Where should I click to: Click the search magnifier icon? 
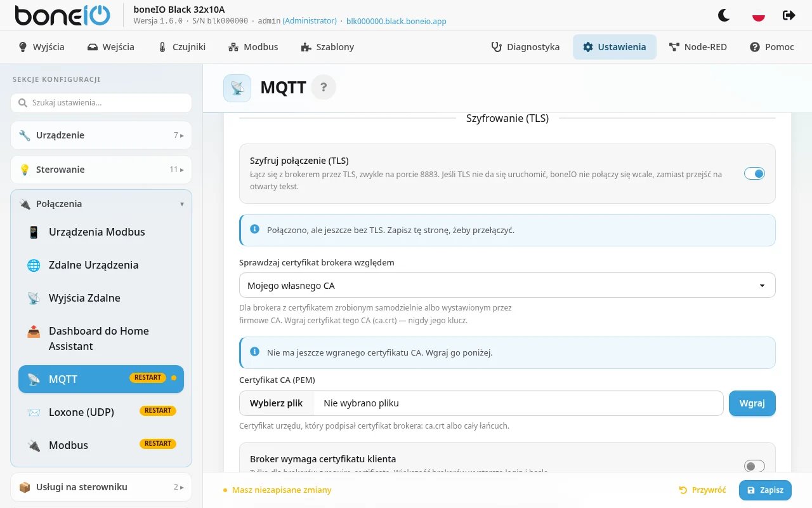[23, 103]
